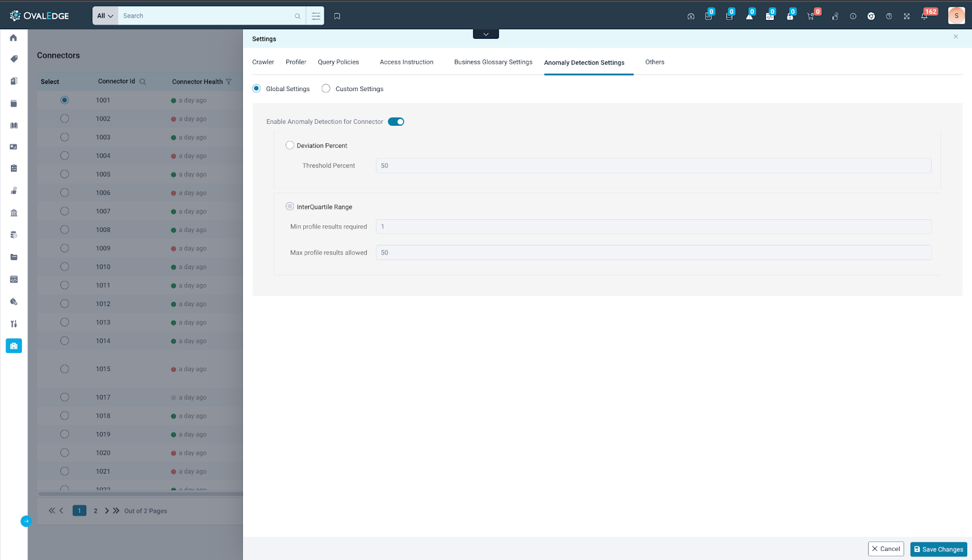Go to previous page of connectors
Viewport: 972px width, 560px height.
(x=61, y=511)
